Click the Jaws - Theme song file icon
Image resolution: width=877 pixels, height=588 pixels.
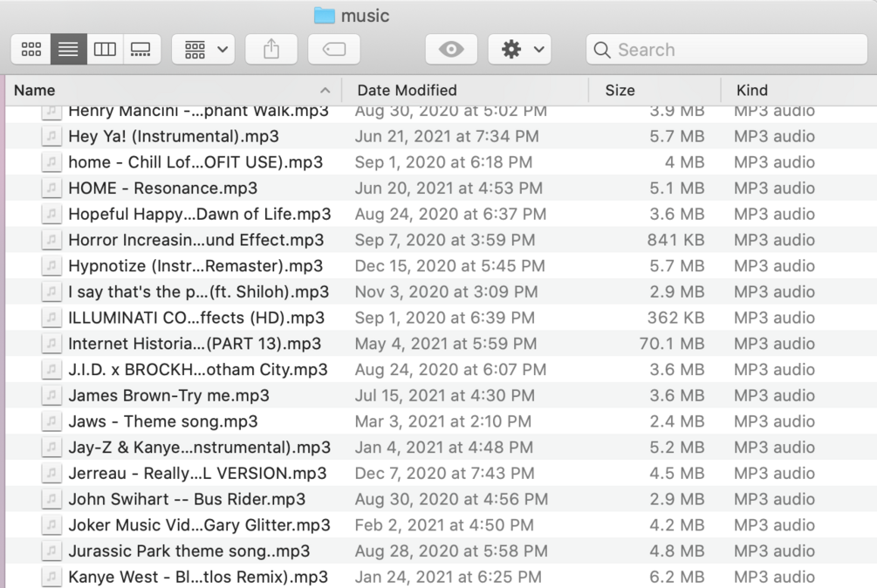(51, 420)
